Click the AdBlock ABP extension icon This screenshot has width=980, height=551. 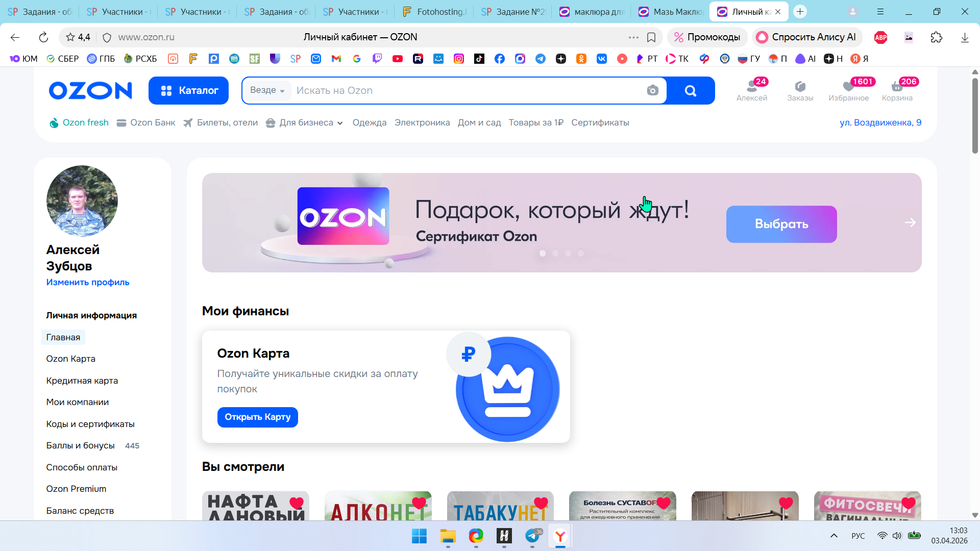[x=880, y=37]
